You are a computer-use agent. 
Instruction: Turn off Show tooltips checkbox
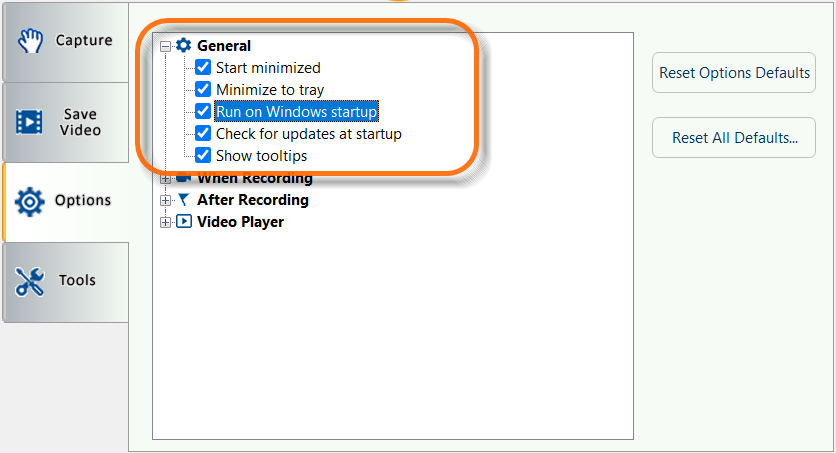[203, 156]
